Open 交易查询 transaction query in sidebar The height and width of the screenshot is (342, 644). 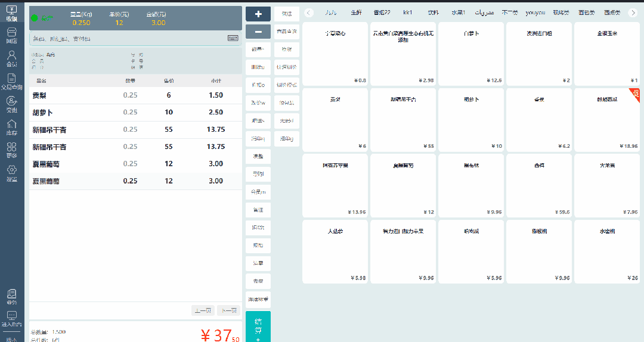pos(11,81)
